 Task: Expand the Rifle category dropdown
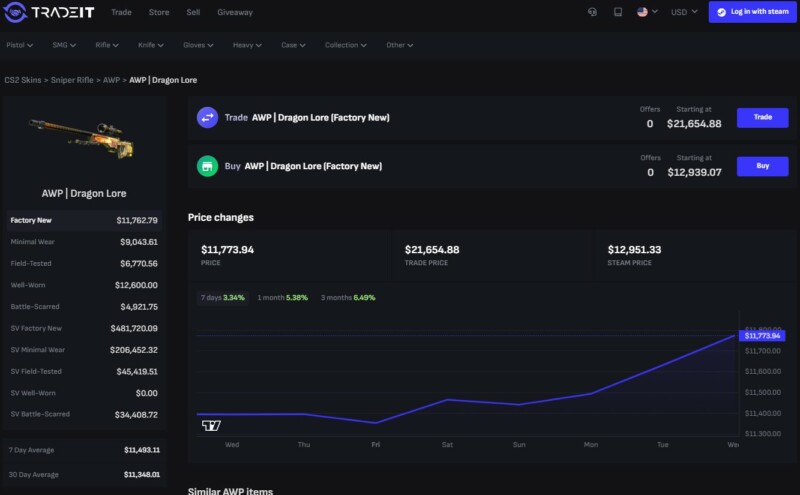(x=107, y=45)
